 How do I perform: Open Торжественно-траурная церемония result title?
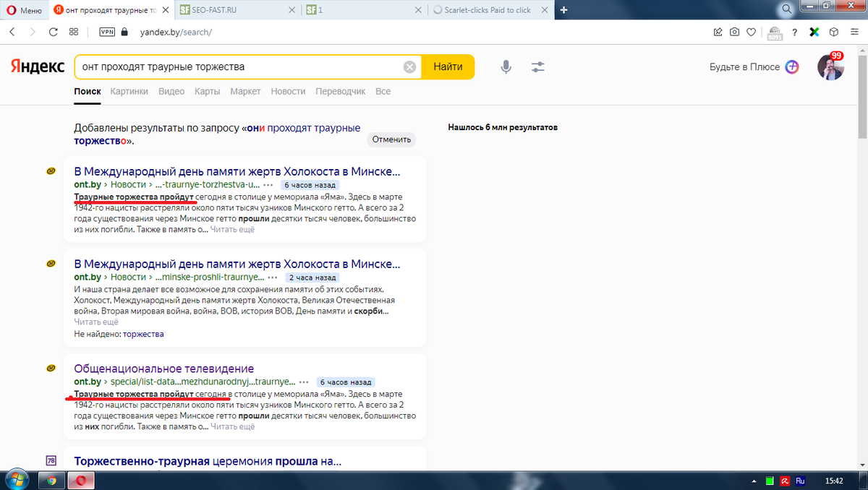208,461
